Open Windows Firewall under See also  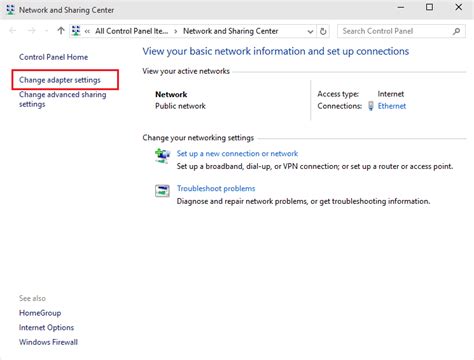point(48,342)
